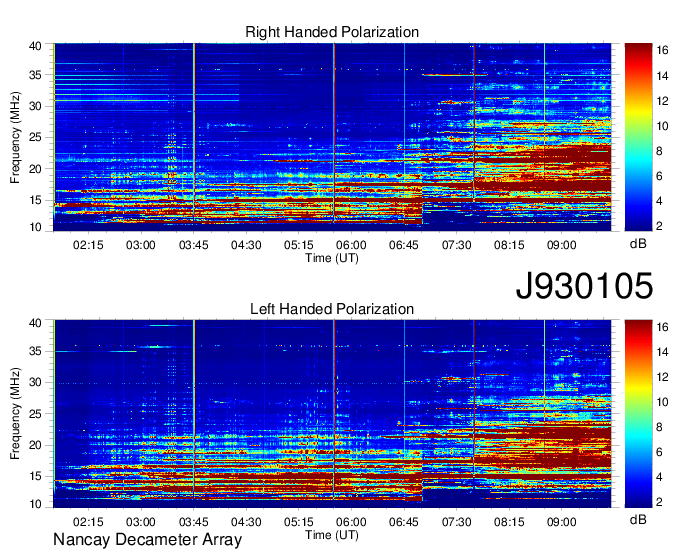680x552 pixels.
Task: Click 05:15 time tick on Left Handed plot
Action: (x=298, y=522)
